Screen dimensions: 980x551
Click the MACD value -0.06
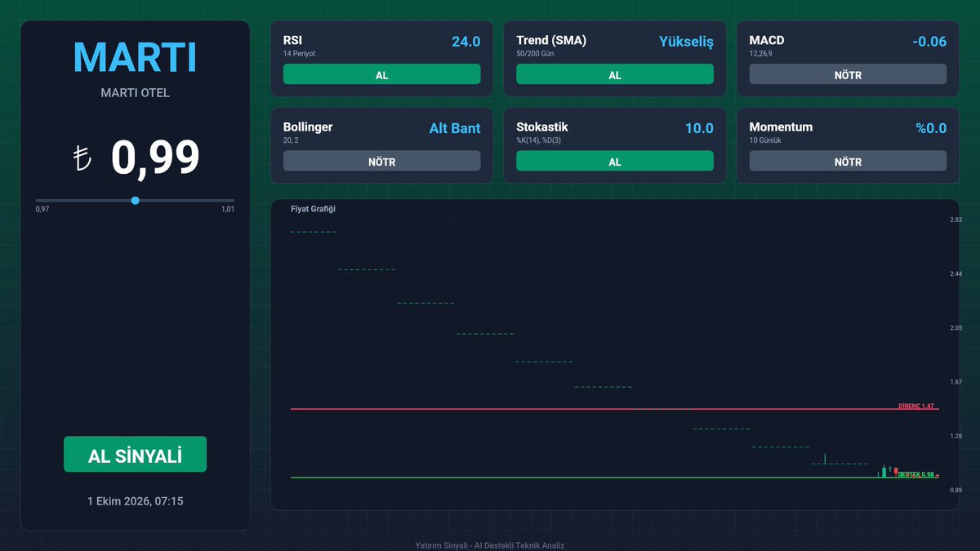pyautogui.click(x=929, y=42)
